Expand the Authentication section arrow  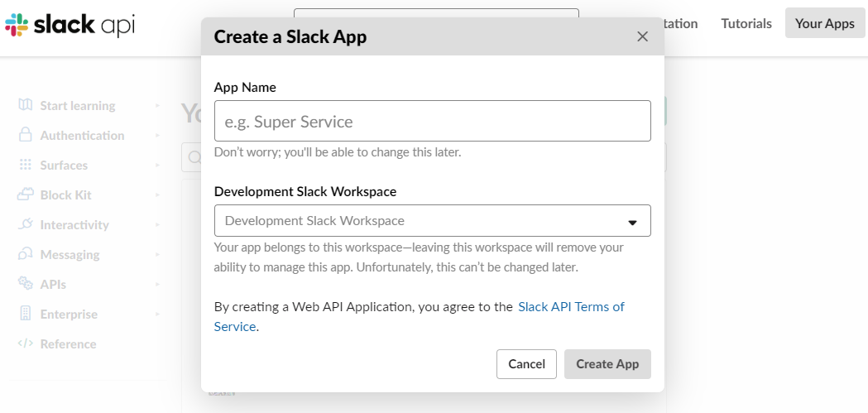[157, 136]
